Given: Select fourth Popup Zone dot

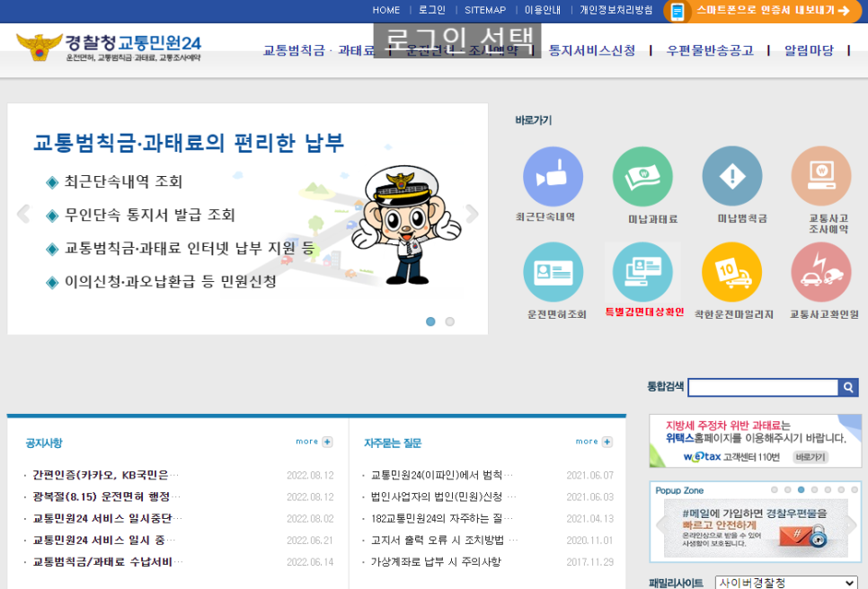Looking at the screenshot, I should point(814,489).
